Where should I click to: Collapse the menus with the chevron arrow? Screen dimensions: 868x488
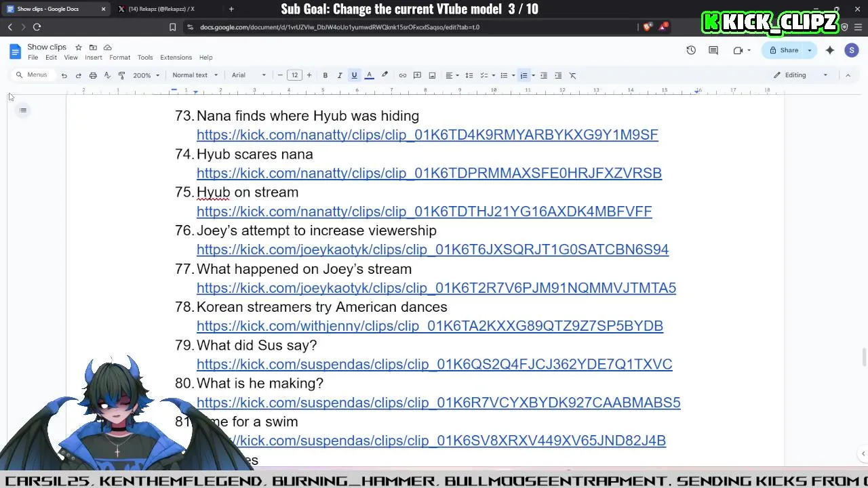tap(848, 75)
